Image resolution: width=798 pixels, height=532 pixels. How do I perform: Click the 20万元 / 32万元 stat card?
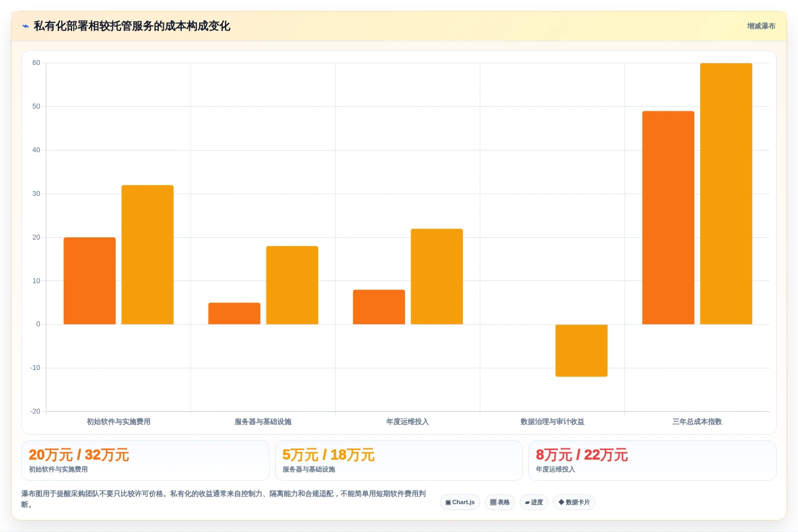point(145,461)
